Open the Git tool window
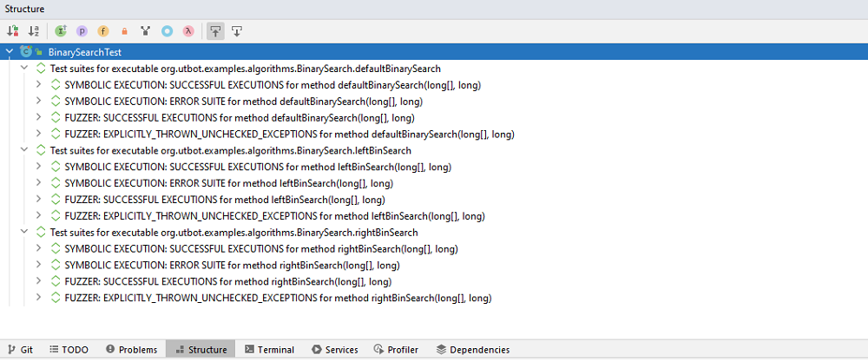This screenshot has height=362, width=868. [19, 350]
